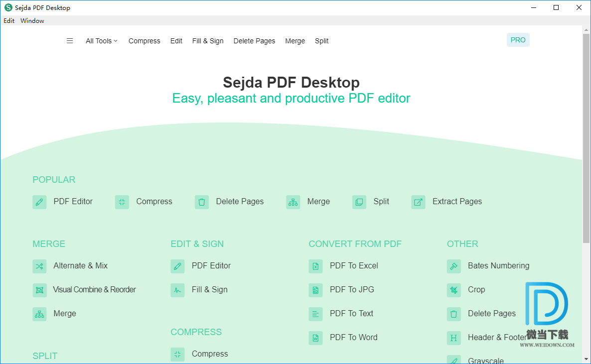This screenshot has width=591, height=364.
Task: Click the PDF Editor icon under Edit & Sign
Action: pyautogui.click(x=177, y=266)
